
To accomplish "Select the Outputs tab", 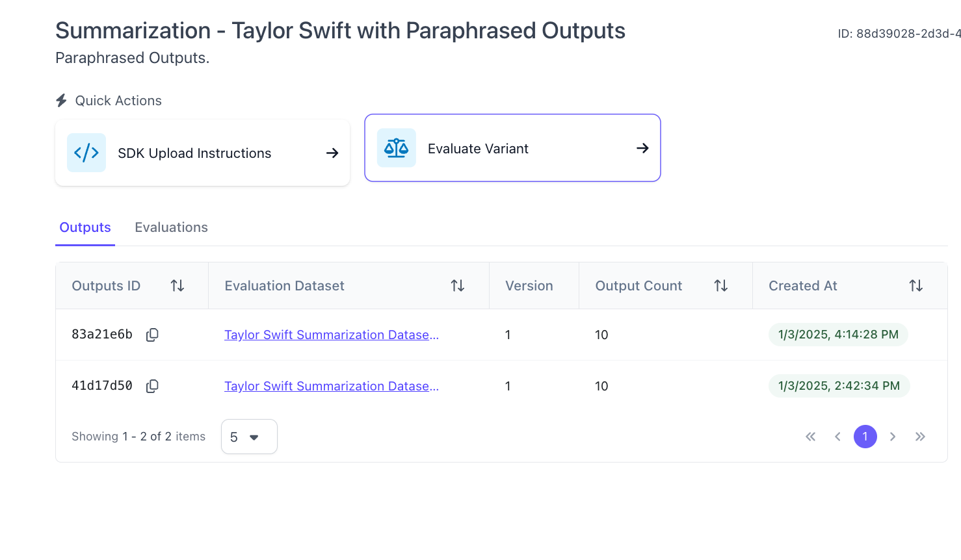I will pyautogui.click(x=85, y=227).
